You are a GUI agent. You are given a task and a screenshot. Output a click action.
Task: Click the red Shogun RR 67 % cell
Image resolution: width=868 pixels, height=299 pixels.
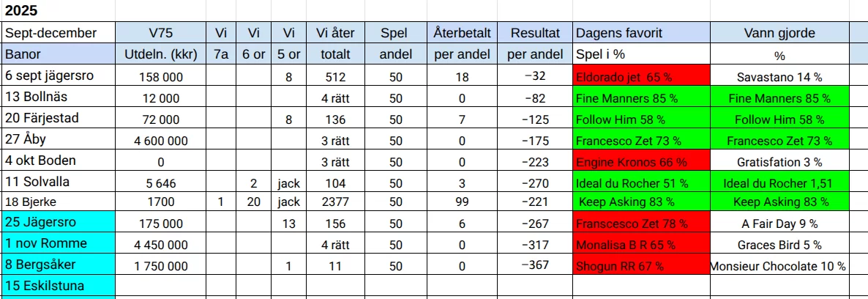(x=641, y=266)
